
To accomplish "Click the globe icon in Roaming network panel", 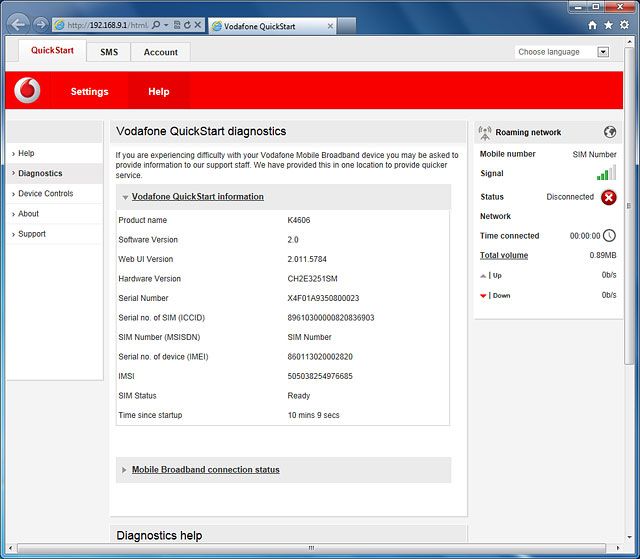I will pos(610,132).
